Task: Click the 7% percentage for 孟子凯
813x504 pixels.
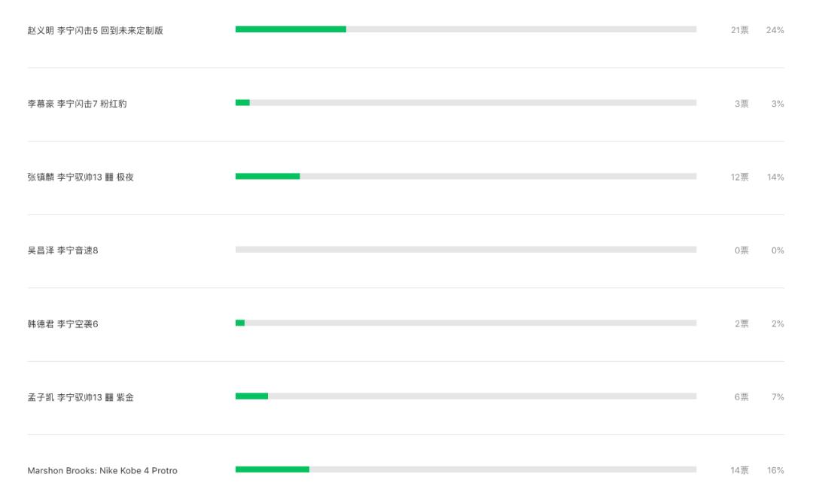Action: 778,397
